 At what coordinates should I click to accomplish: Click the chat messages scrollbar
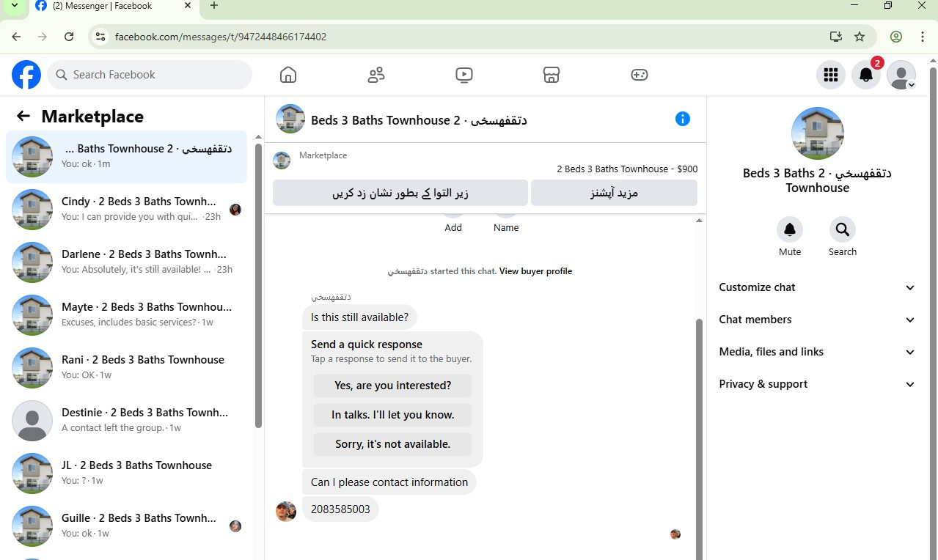pos(699,440)
